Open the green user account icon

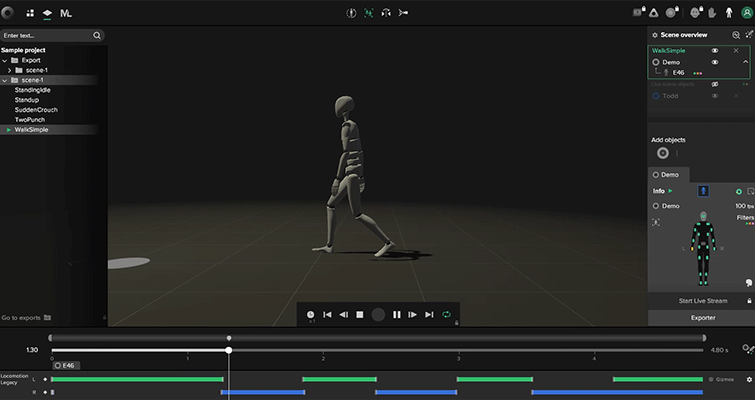(x=747, y=13)
